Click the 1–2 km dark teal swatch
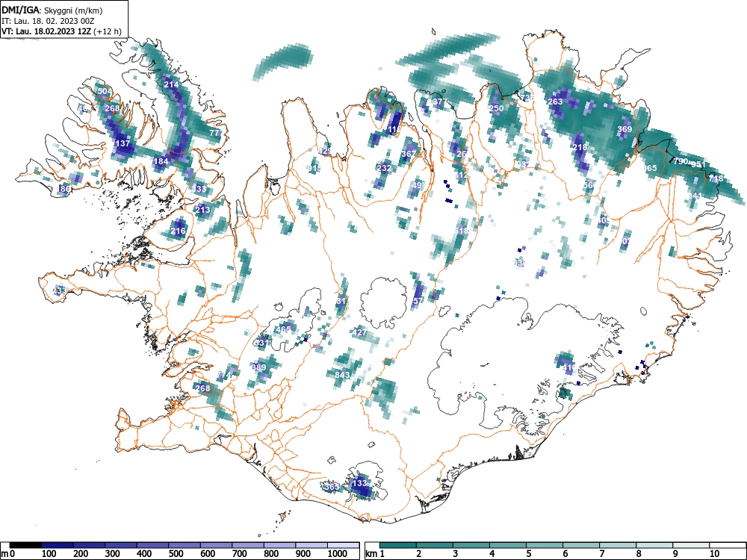This screenshot has width=747, height=560. click(x=398, y=545)
